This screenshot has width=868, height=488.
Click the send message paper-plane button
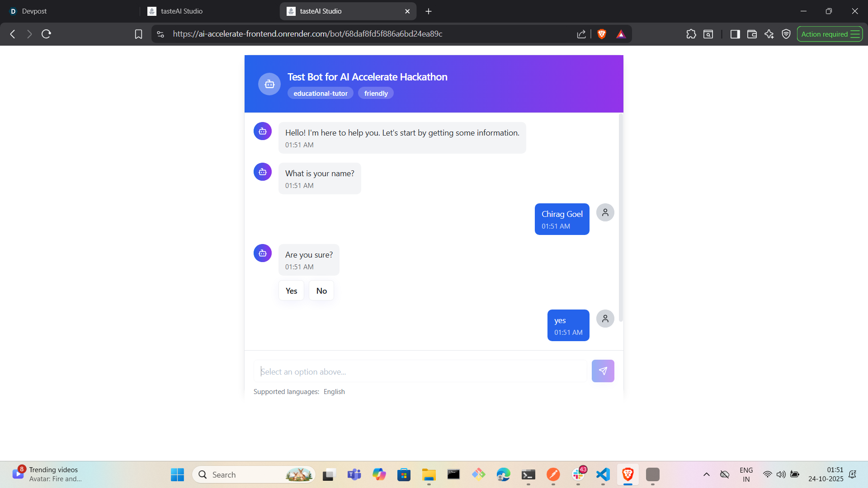(603, 371)
